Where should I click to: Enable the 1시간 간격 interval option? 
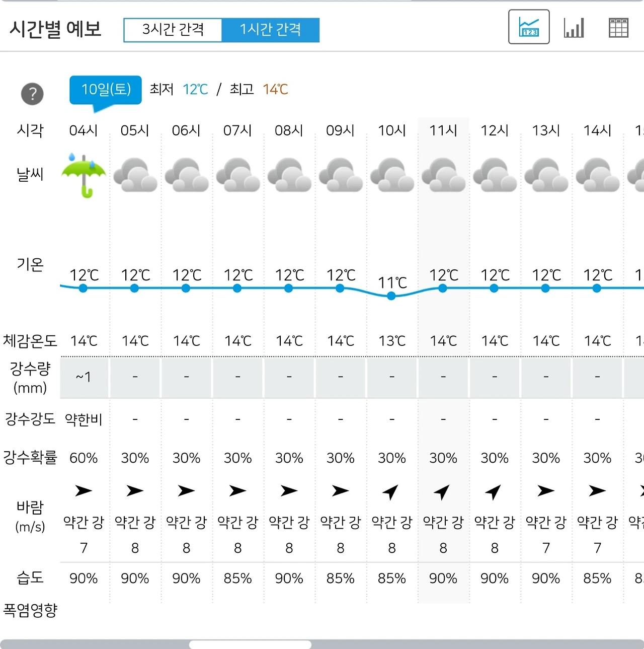point(272,30)
